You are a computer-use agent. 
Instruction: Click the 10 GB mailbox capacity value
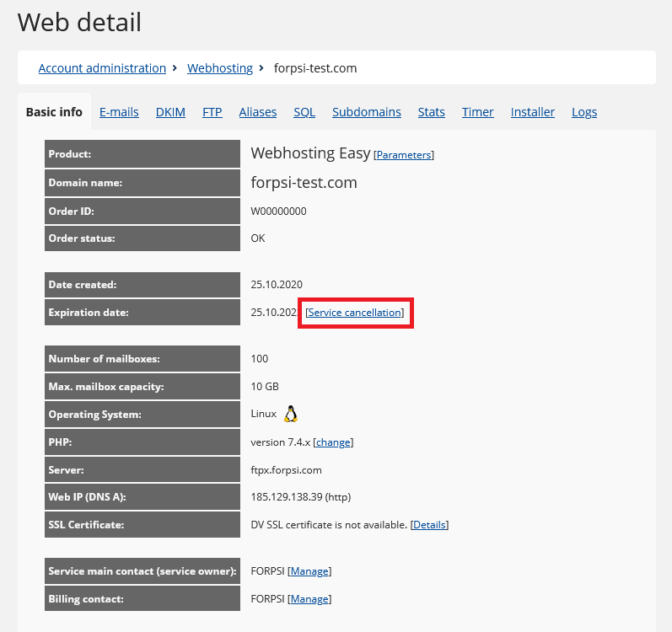pos(265,387)
